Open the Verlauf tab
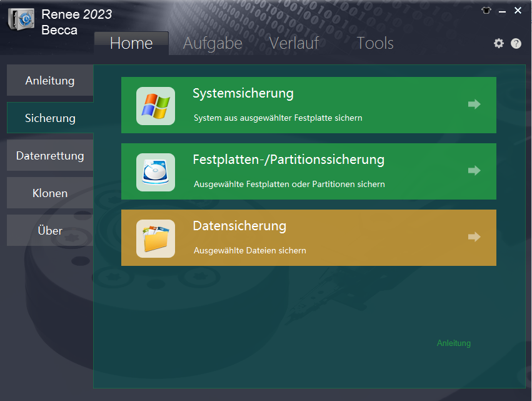 pos(294,43)
